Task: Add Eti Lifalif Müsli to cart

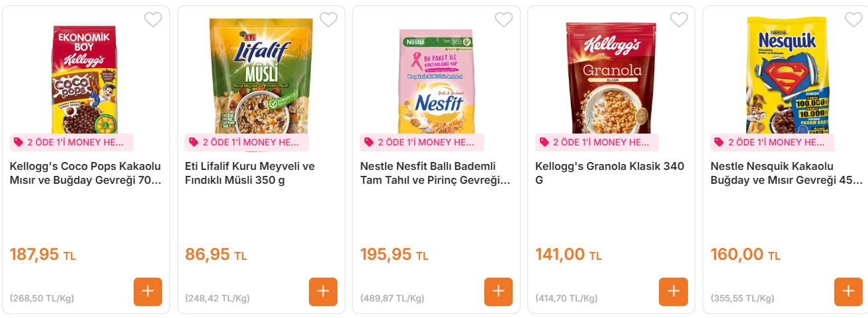Action: point(323,292)
